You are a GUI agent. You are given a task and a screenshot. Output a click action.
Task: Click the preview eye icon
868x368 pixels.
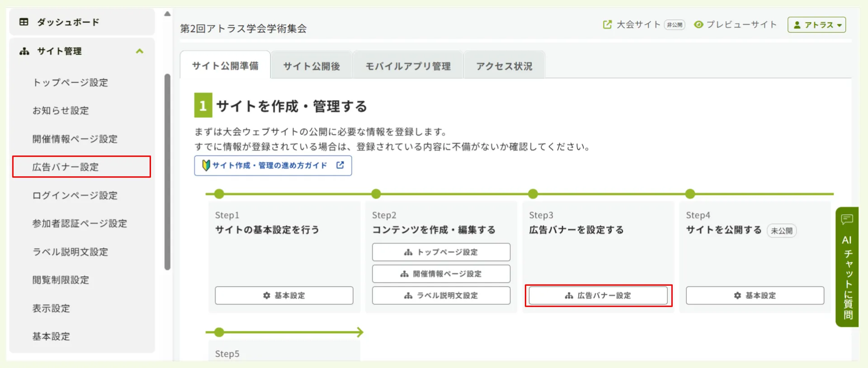coord(698,24)
